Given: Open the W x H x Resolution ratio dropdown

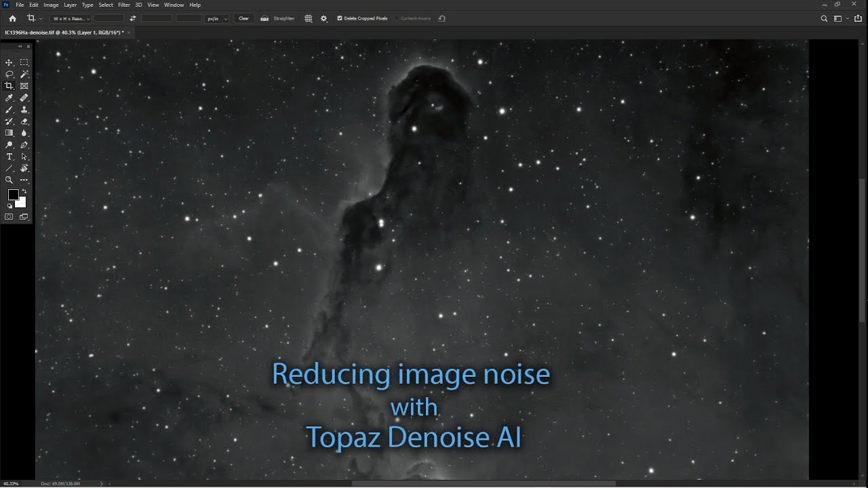Looking at the screenshot, I should [71, 18].
